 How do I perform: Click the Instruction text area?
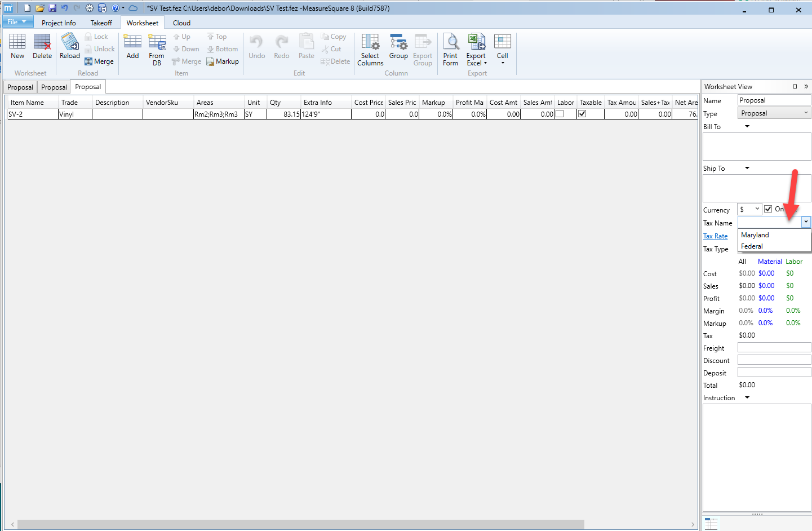click(x=757, y=458)
